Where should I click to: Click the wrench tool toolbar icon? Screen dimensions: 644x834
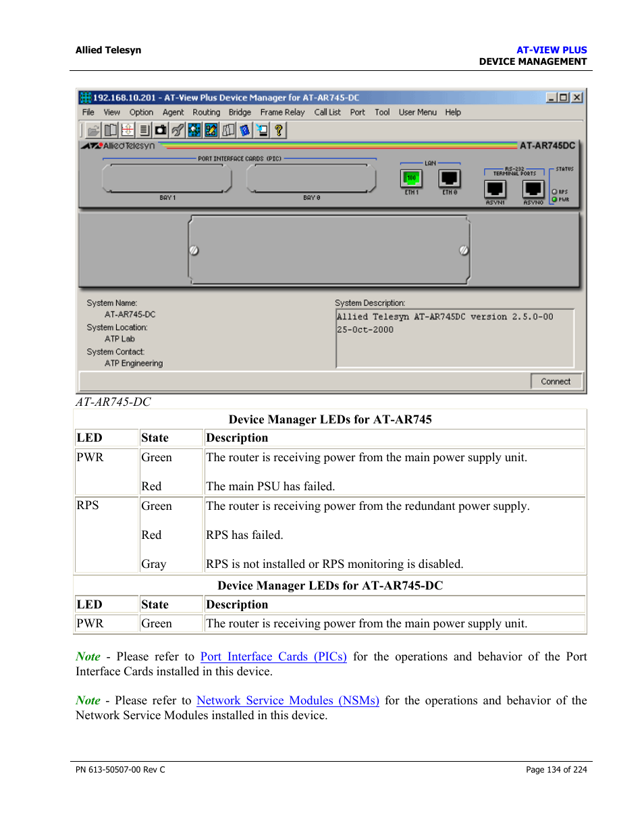(178, 130)
